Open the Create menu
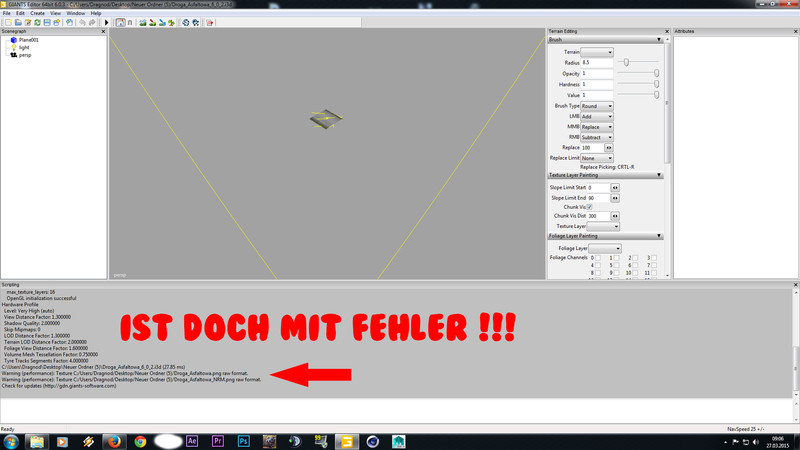This screenshot has height=450, width=800. 37,13
